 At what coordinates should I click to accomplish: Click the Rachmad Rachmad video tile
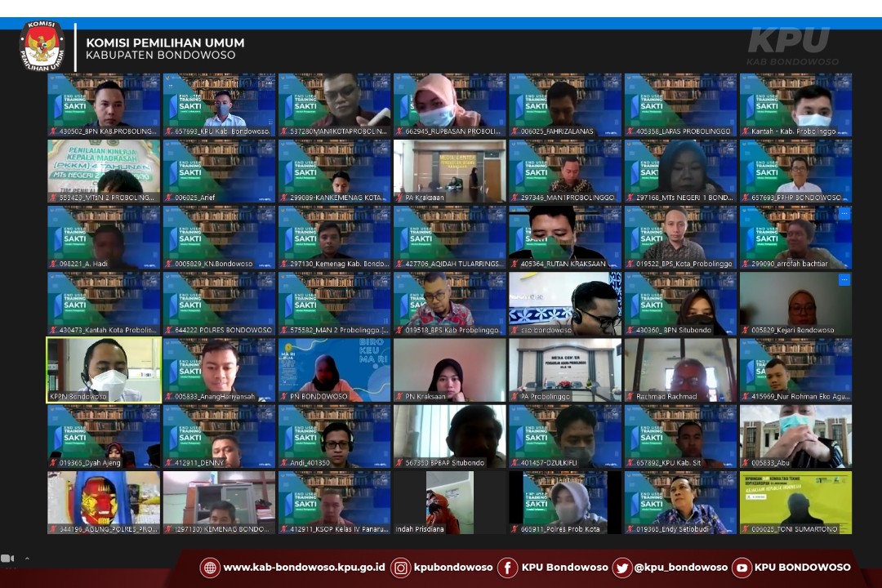(680, 369)
